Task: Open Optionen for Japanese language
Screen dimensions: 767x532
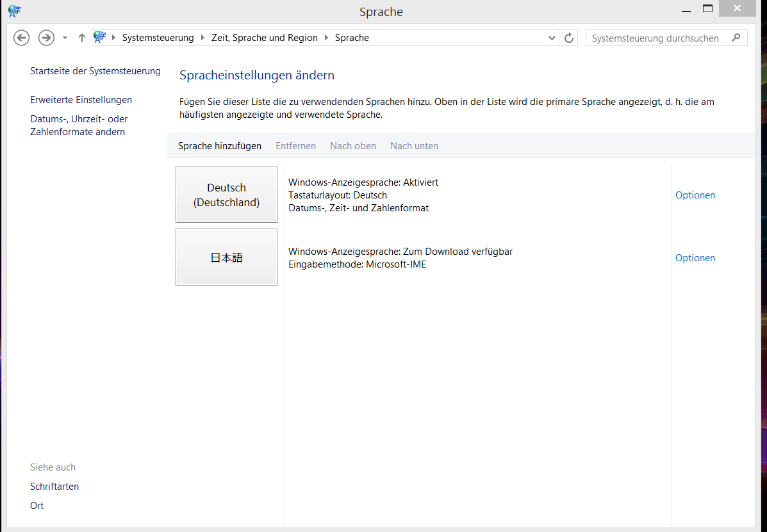Action: (695, 258)
